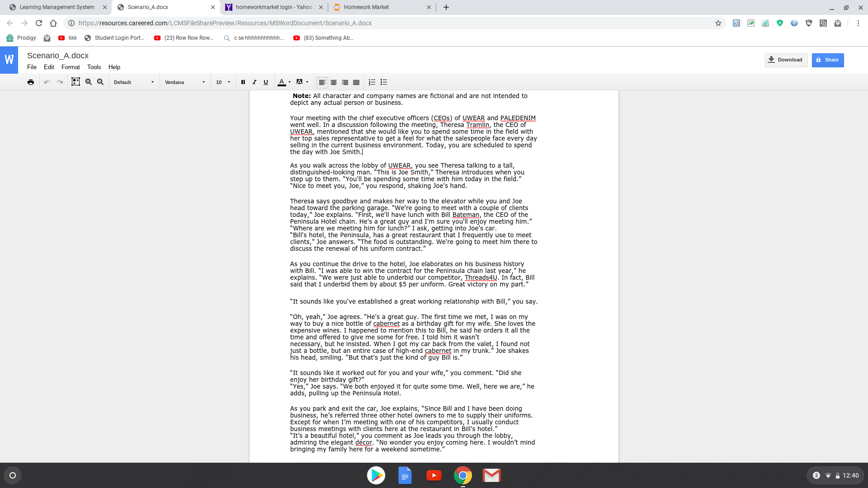Open Google Docs from shelf
The height and width of the screenshot is (488, 868).
tap(405, 475)
